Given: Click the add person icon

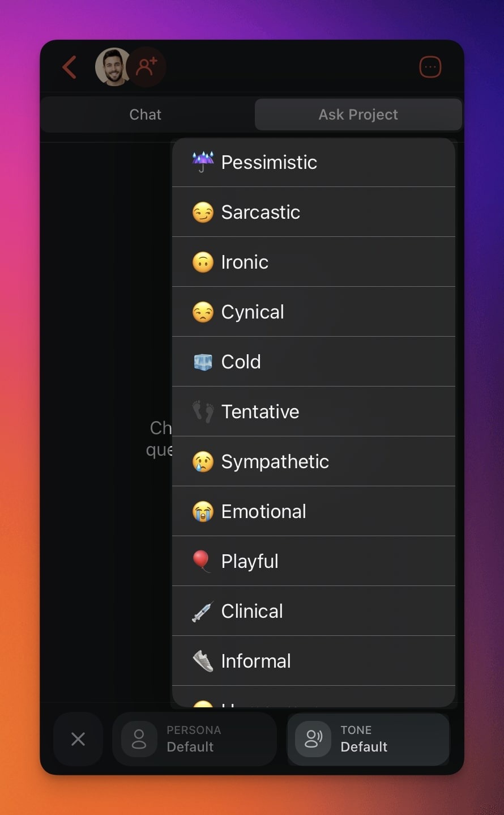Looking at the screenshot, I should click(147, 67).
